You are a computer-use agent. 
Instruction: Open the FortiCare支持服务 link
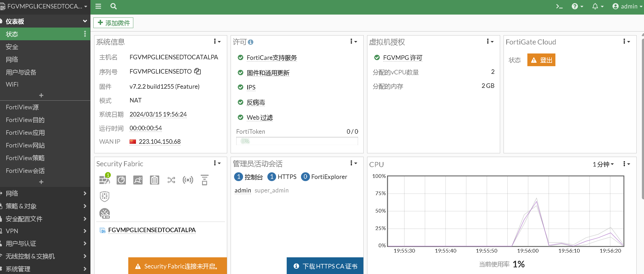point(272,58)
